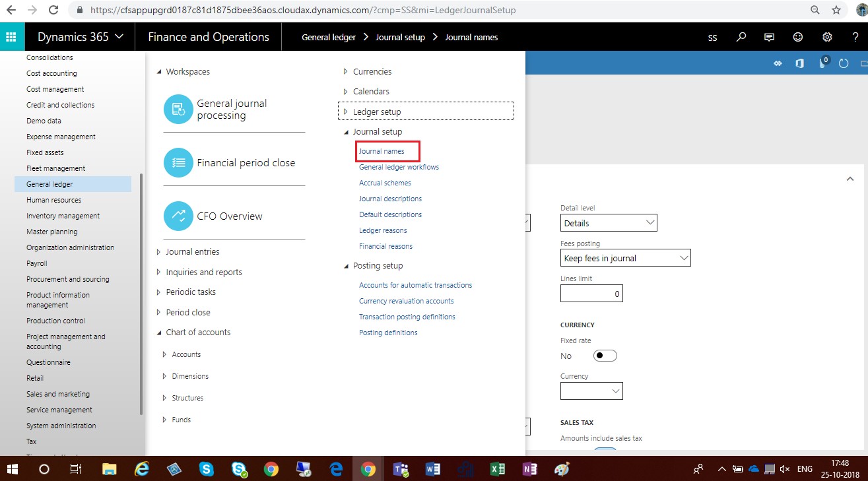Expand the Currencies group

pyautogui.click(x=346, y=71)
